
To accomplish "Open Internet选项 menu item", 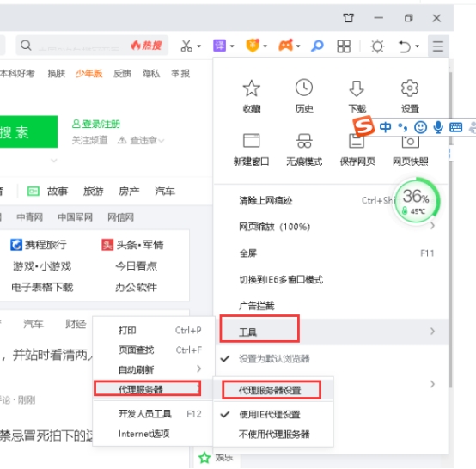I will coord(154,434).
